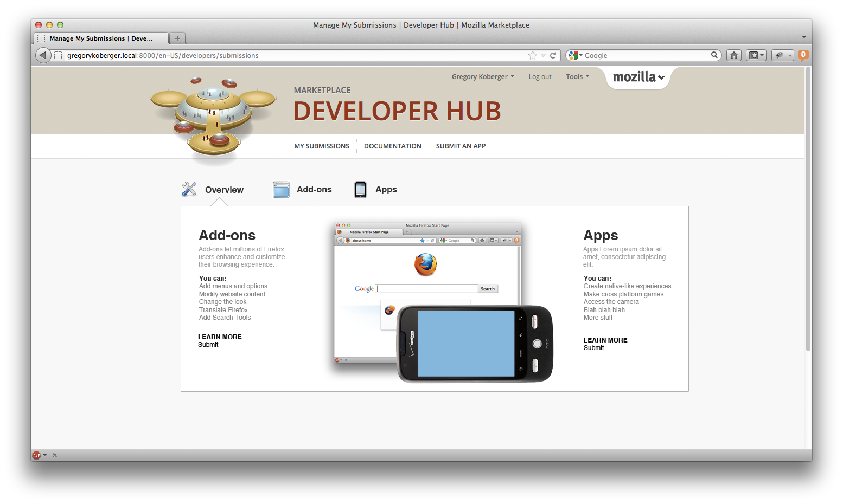Image resolution: width=843 pixels, height=504 pixels.
Task: Click the 'Modify website content' text
Action: [232, 294]
